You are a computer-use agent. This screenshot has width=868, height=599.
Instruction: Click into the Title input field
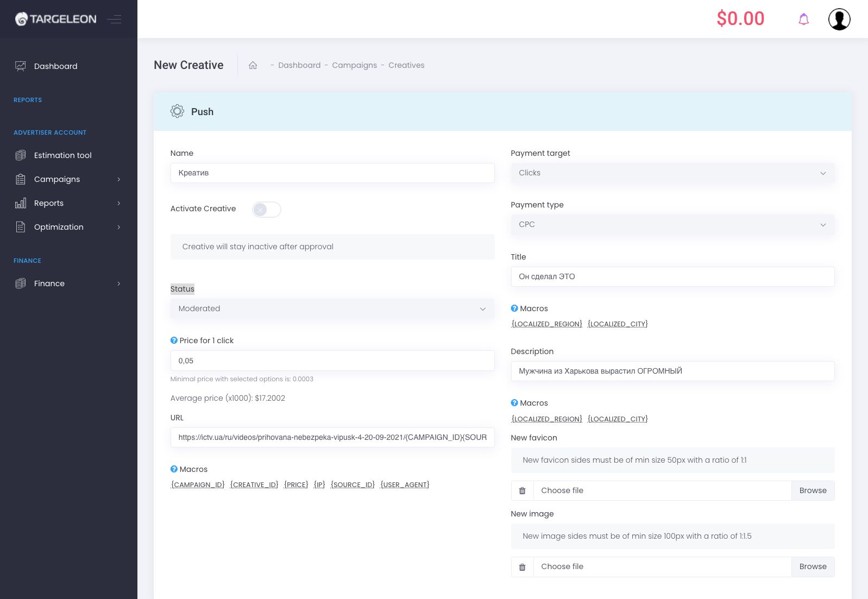click(672, 276)
